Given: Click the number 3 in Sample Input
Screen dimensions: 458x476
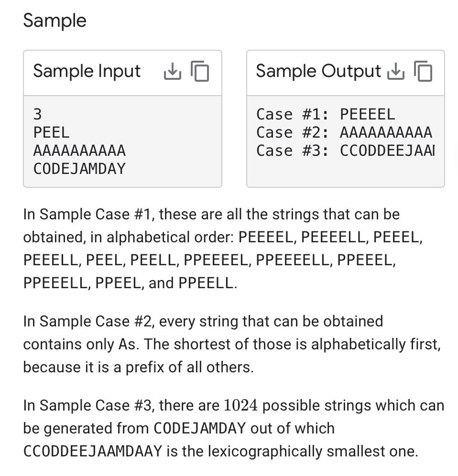Looking at the screenshot, I should pos(36,114).
